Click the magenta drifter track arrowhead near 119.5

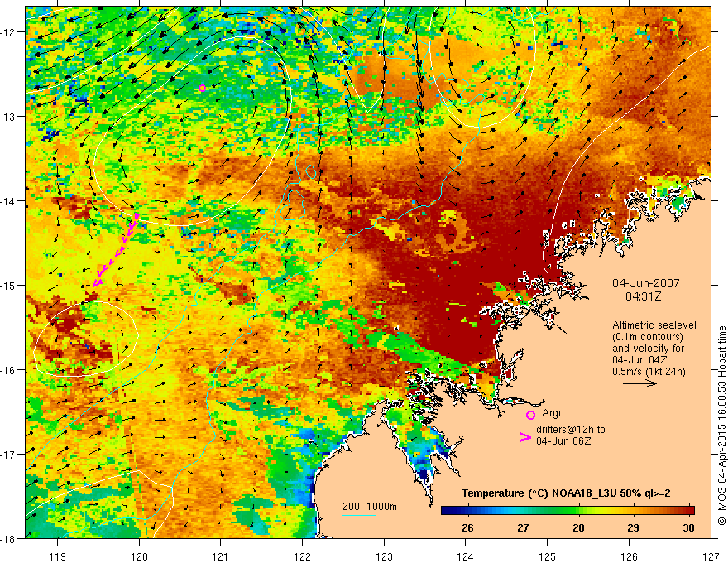(x=98, y=281)
